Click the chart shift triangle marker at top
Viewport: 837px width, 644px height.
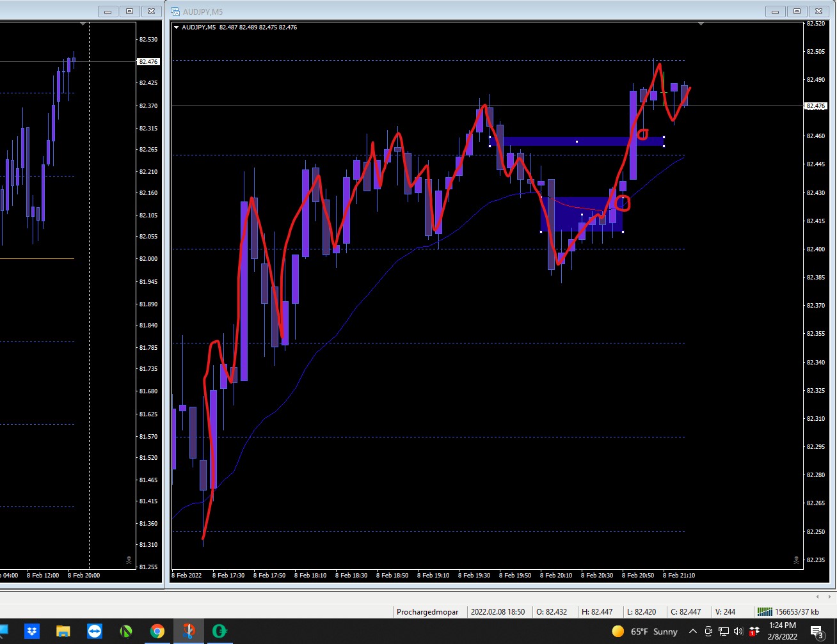click(x=701, y=24)
